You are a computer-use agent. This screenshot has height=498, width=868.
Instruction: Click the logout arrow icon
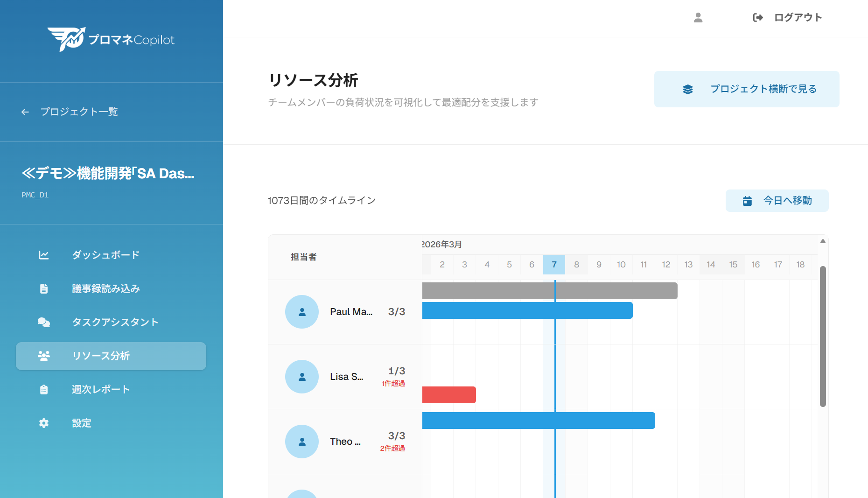click(758, 18)
